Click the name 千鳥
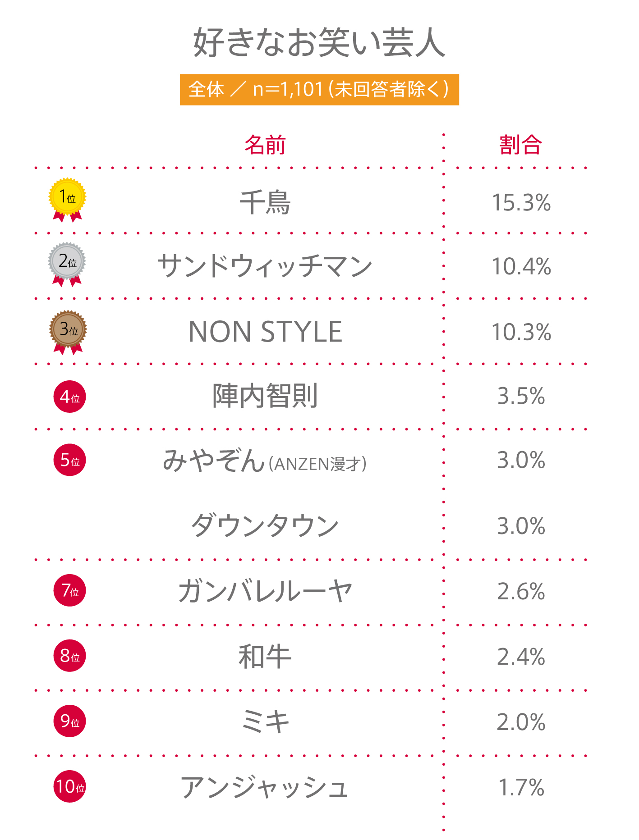 (265, 203)
